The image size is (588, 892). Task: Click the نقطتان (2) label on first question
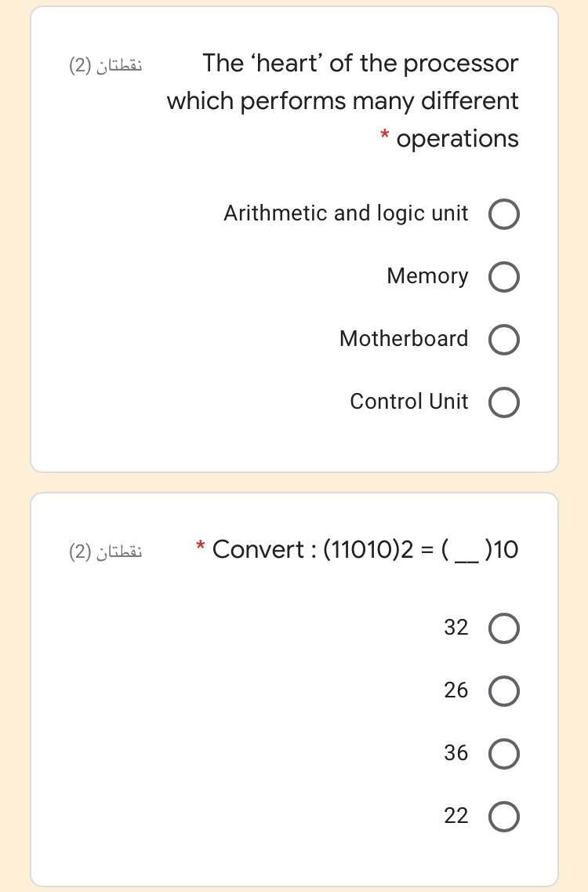[107, 65]
